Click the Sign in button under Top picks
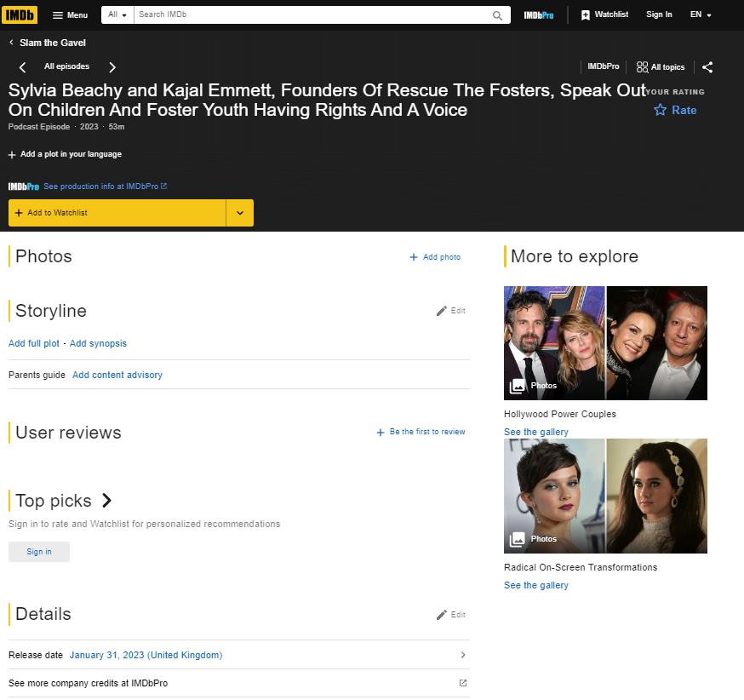This screenshot has height=700, width=744. point(39,552)
